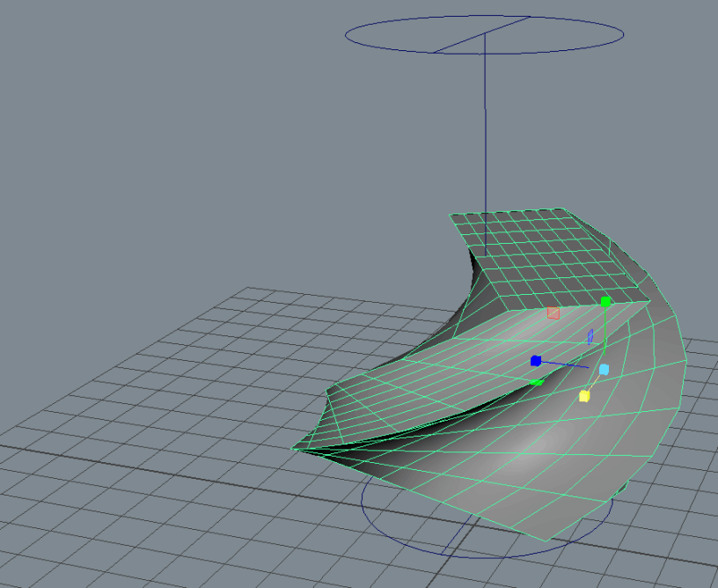Click the thin line joining cyan and yellow handles

pos(594,384)
